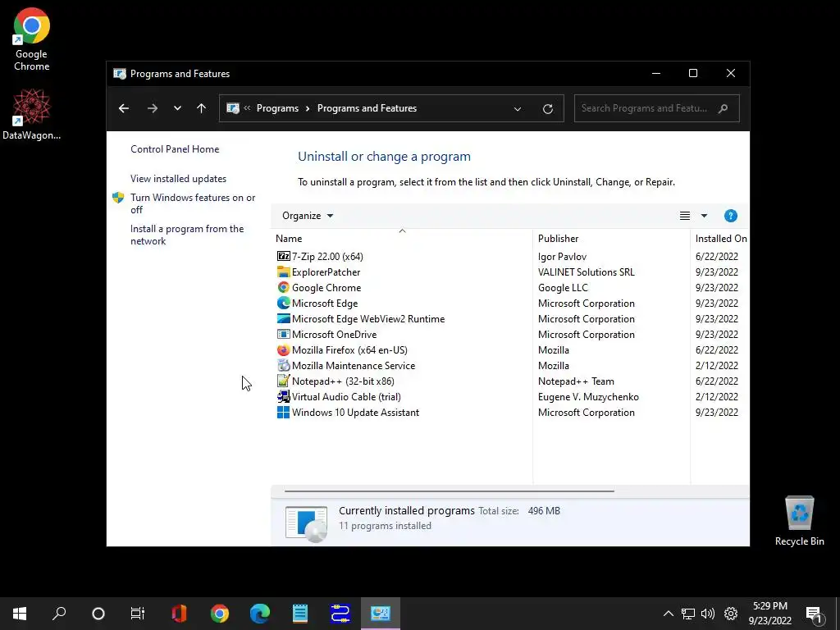The image size is (840, 630).
Task: Click the change view list icon
Action: click(685, 216)
